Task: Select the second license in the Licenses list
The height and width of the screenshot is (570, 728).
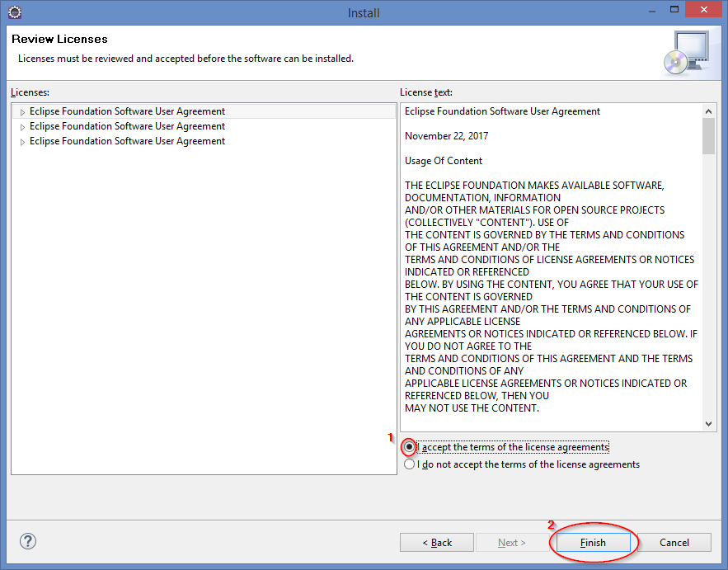Action: (x=127, y=126)
